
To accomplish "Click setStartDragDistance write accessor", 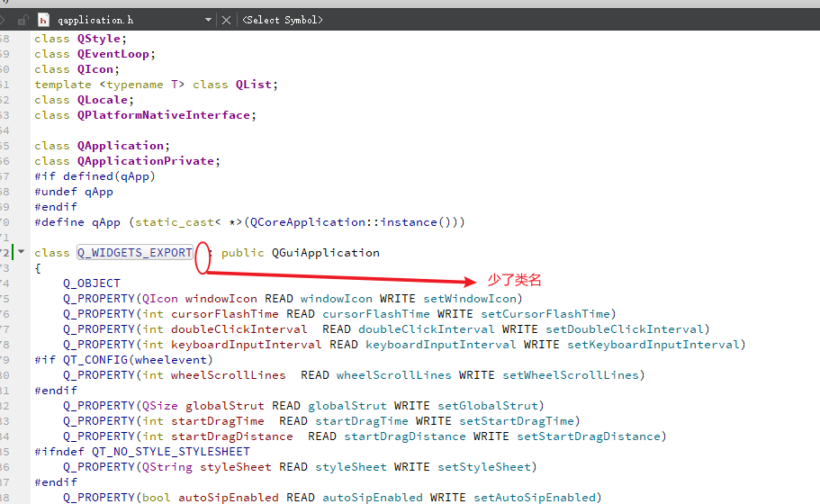I will 589,436.
